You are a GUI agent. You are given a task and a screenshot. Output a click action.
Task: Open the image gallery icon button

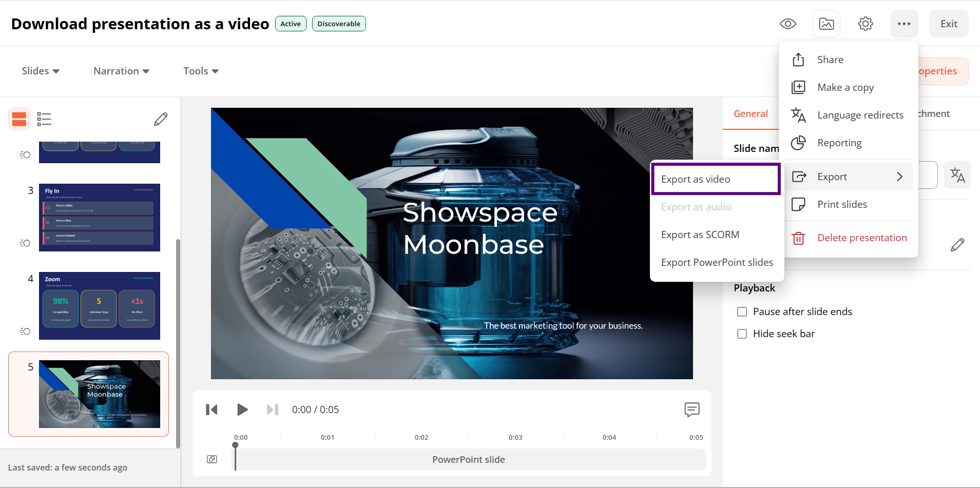click(x=827, y=24)
